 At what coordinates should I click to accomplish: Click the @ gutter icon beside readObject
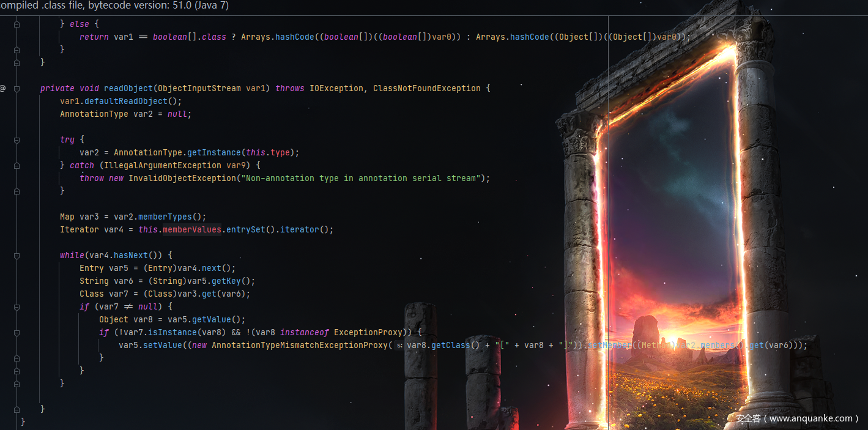coord(3,88)
